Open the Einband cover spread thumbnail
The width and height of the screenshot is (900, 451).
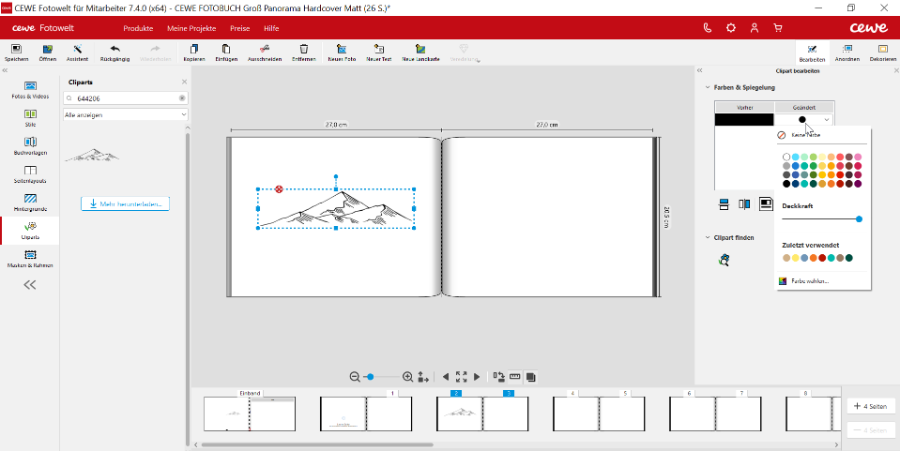(250, 413)
